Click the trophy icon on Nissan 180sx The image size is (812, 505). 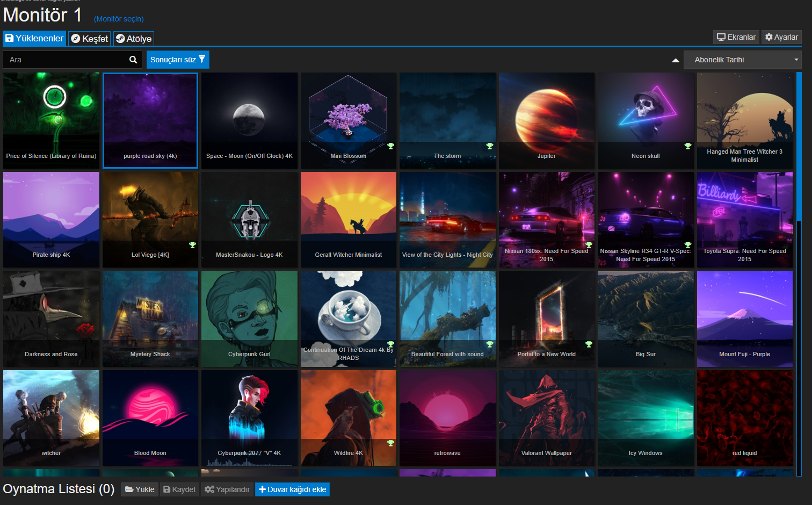point(589,245)
